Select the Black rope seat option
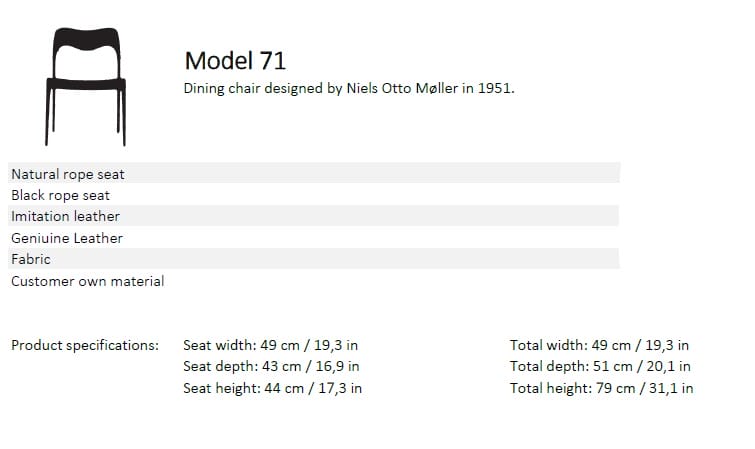The image size is (755, 449). (x=61, y=195)
